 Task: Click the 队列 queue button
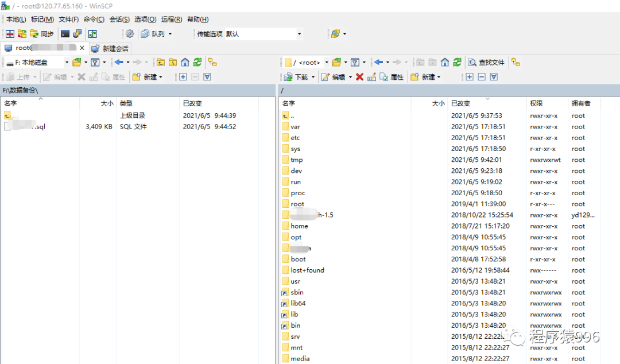(153, 34)
